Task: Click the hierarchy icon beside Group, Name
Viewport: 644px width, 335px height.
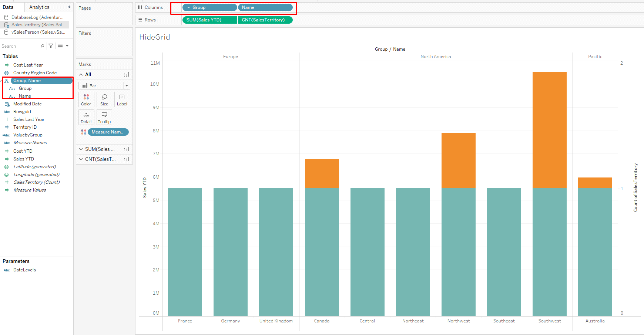Action: coord(7,80)
